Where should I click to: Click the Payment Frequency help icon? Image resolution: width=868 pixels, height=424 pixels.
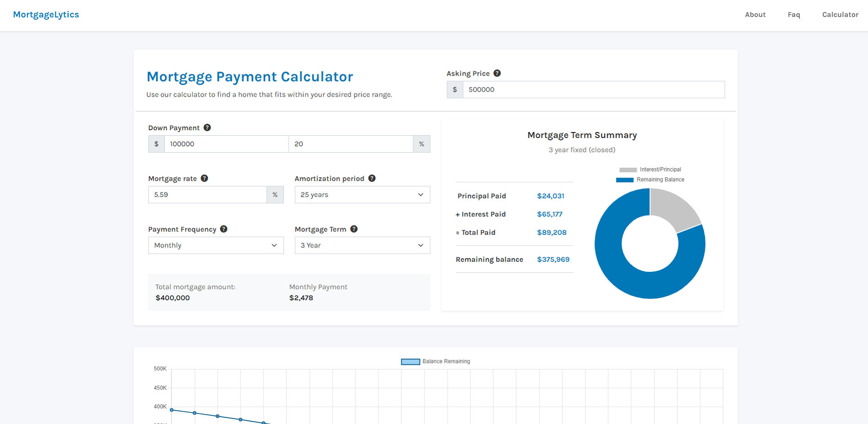(224, 229)
